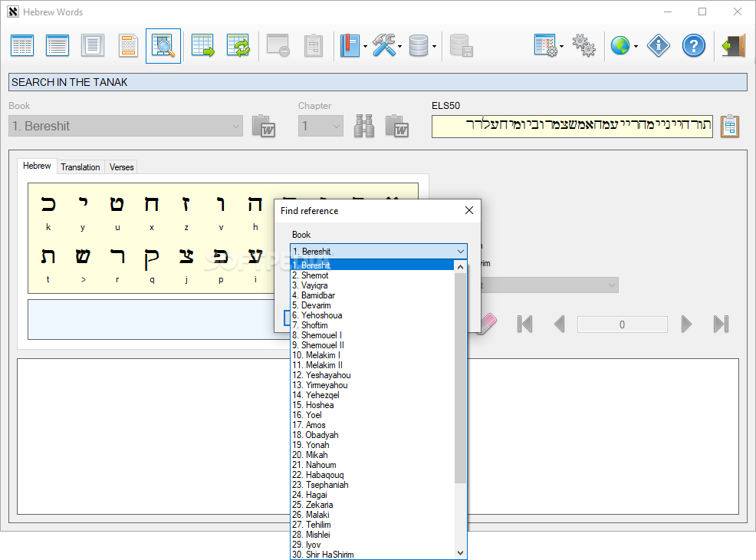Select the magnifier search-in-Tanak icon
This screenshot has width=756, height=560.
click(163, 46)
